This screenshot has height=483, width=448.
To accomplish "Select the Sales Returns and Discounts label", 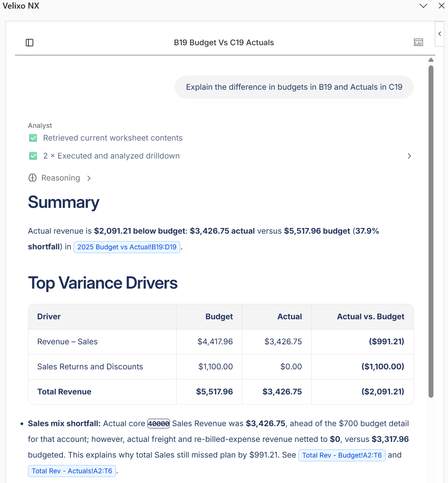I will [90, 367].
